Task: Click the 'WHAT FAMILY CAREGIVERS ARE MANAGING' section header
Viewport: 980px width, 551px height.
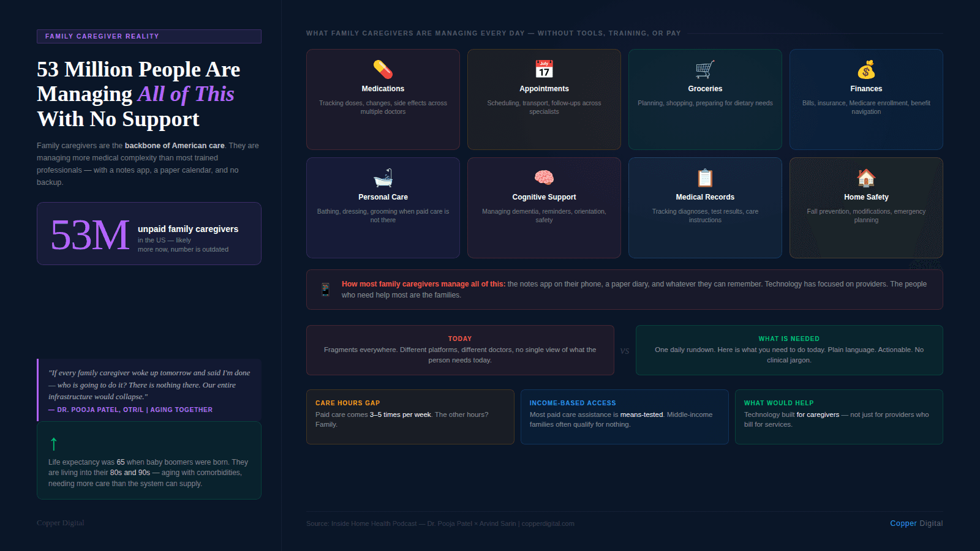Action: coord(494,33)
